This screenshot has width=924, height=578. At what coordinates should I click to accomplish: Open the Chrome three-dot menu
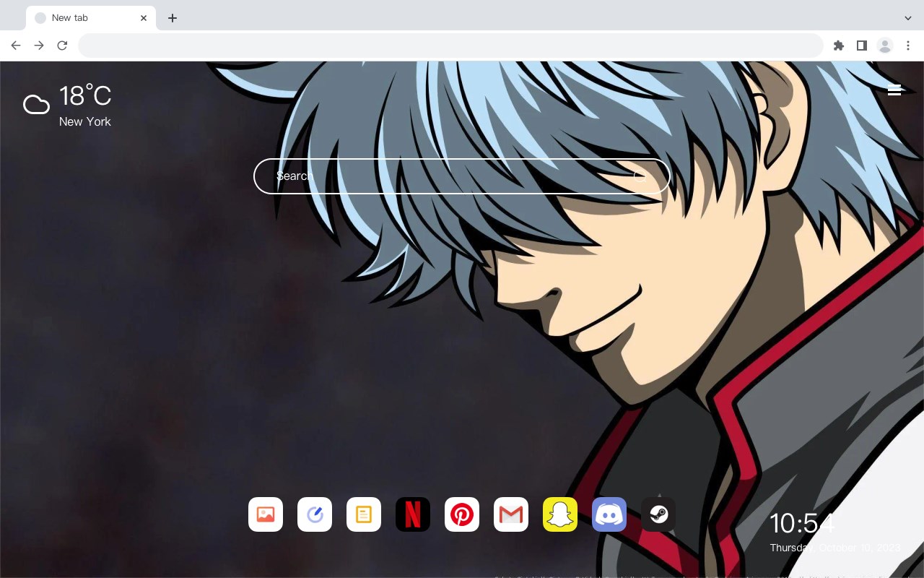[908, 46]
